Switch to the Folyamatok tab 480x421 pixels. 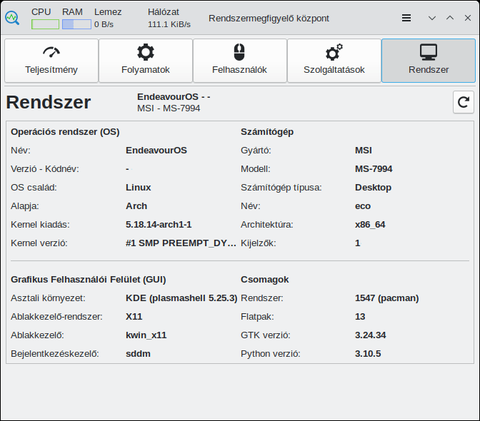(x=146, y=60)
